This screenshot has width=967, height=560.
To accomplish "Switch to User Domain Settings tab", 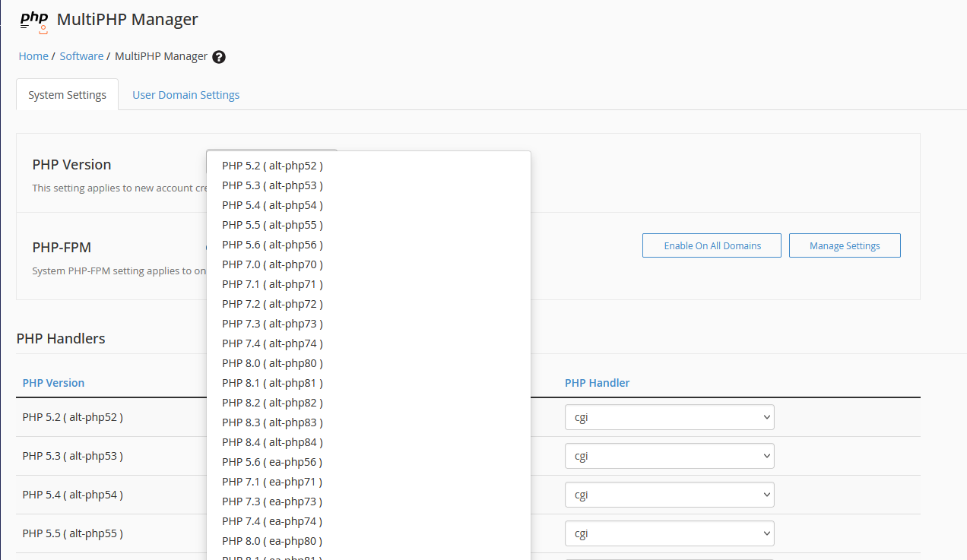I will click(185, 95).
